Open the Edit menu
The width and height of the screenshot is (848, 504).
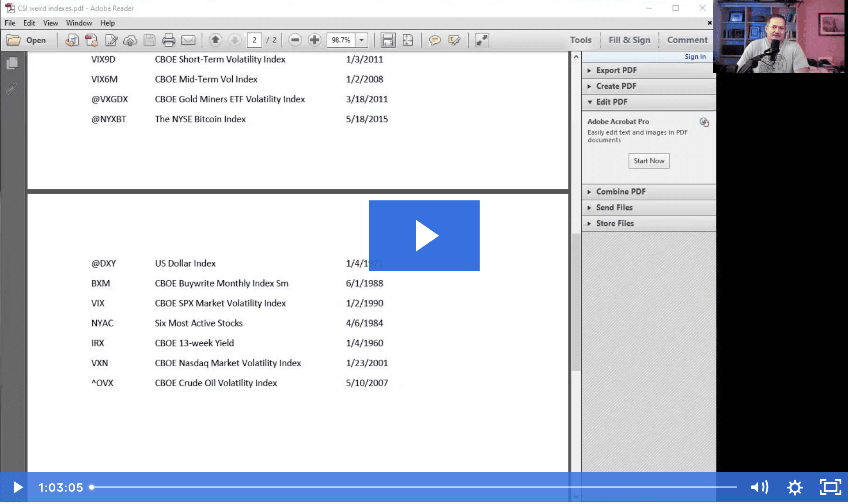(x=29, y=23)
